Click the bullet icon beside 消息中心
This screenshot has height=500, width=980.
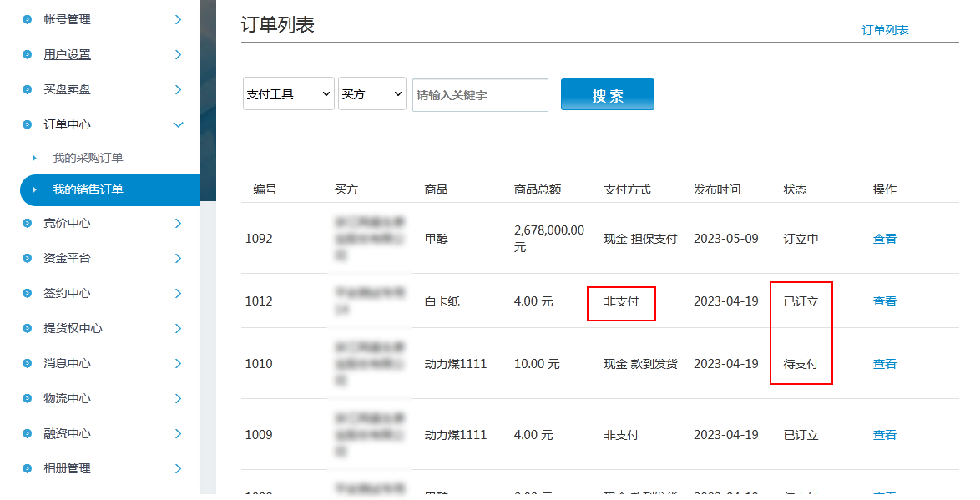pos(28,363)
